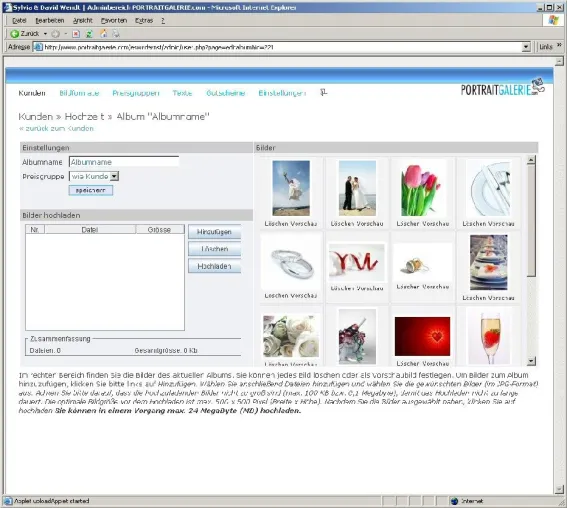The image size is (567, 508).
Task: Click the applet status icon in status bar
Action: (x=8, y=501)
